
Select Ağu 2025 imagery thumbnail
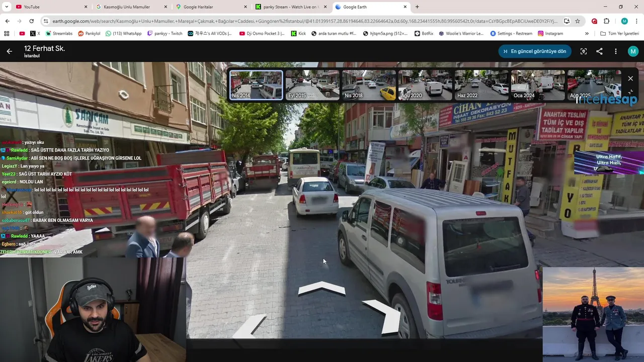click(594, 85)
